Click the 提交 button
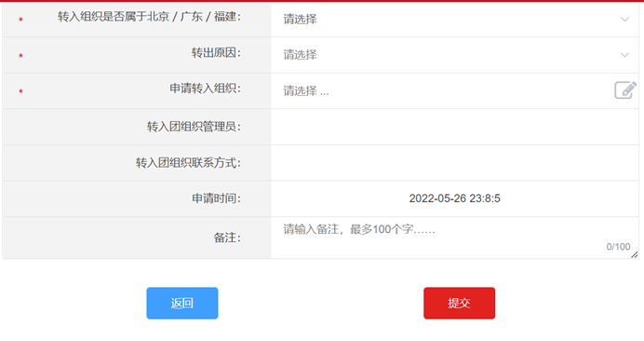Screen dimensions: 644x341 click(x=459, y=303)
